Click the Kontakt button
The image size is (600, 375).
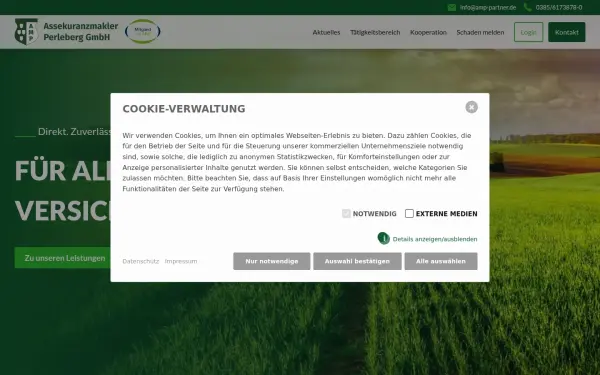pos(567,32)
